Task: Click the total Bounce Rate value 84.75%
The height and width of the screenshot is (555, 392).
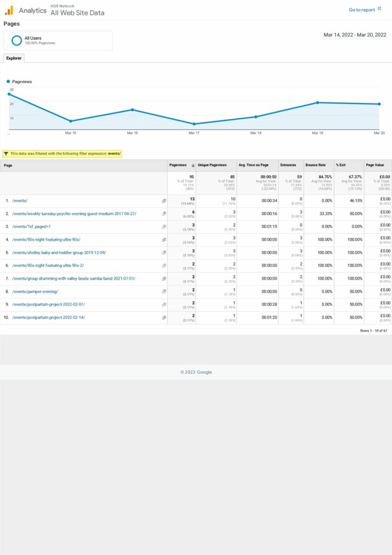Action: point(325,177)
